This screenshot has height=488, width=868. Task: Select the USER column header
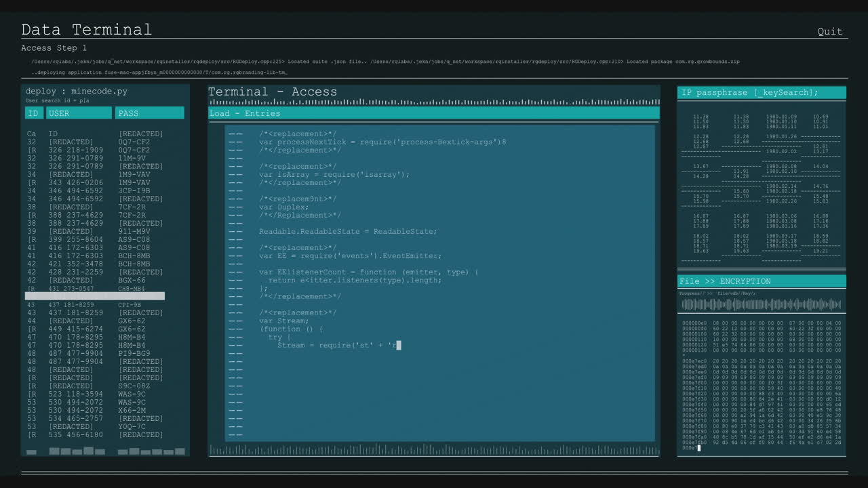79,113
